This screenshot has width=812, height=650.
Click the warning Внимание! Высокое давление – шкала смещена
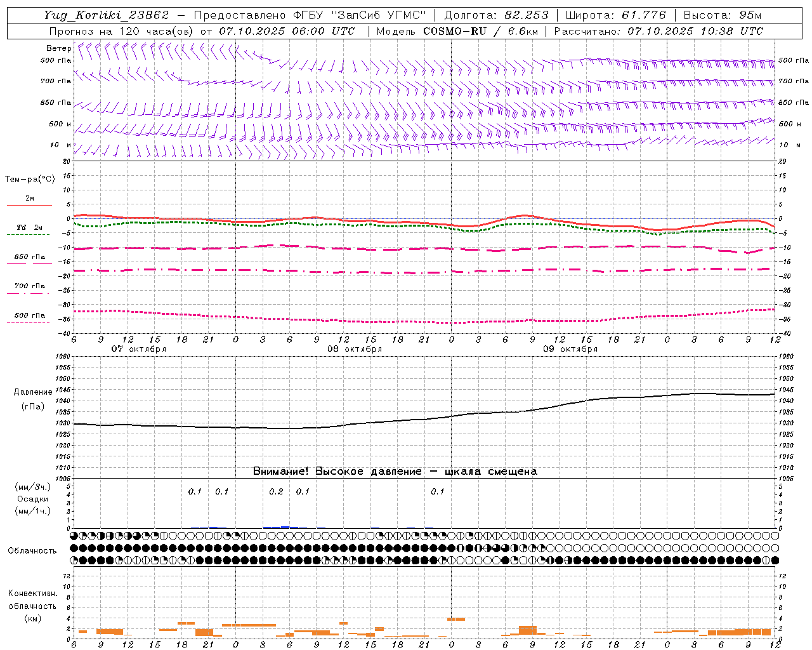[x=395, y=472]
